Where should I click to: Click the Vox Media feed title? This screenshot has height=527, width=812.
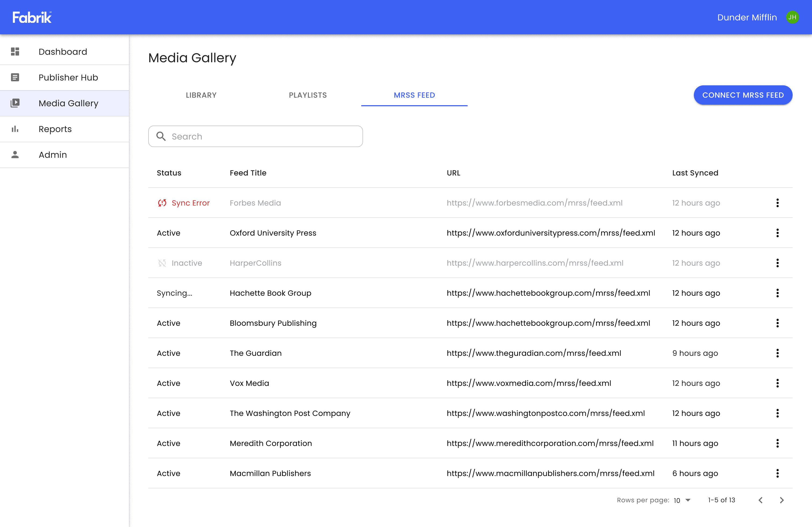(249, 383)
